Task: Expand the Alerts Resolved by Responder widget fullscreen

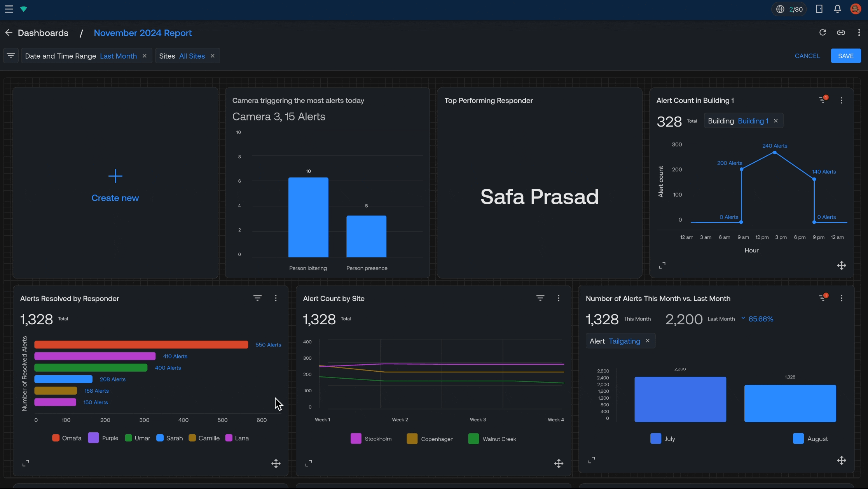Action: pyautogui.click(x=26, y=463)
